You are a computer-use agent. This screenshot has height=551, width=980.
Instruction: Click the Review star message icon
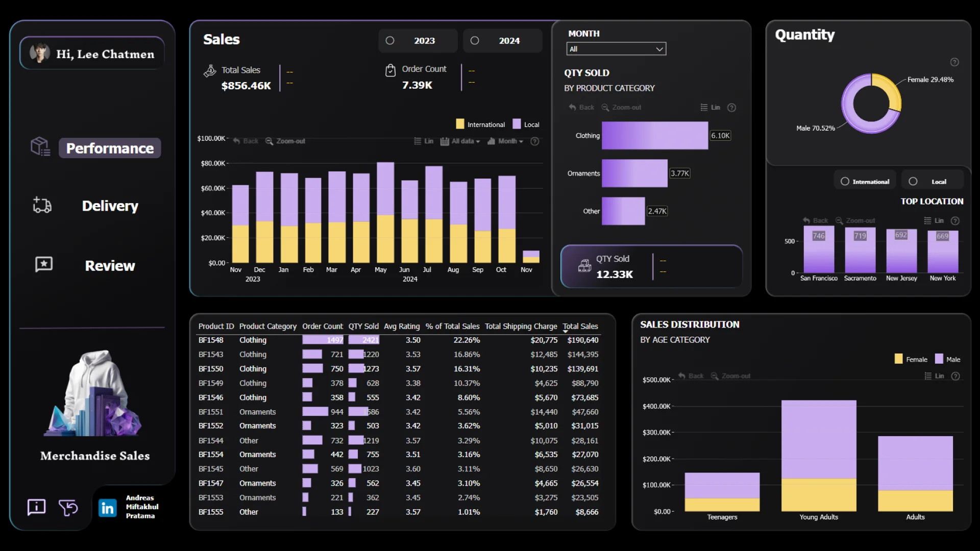coord(44,264)
